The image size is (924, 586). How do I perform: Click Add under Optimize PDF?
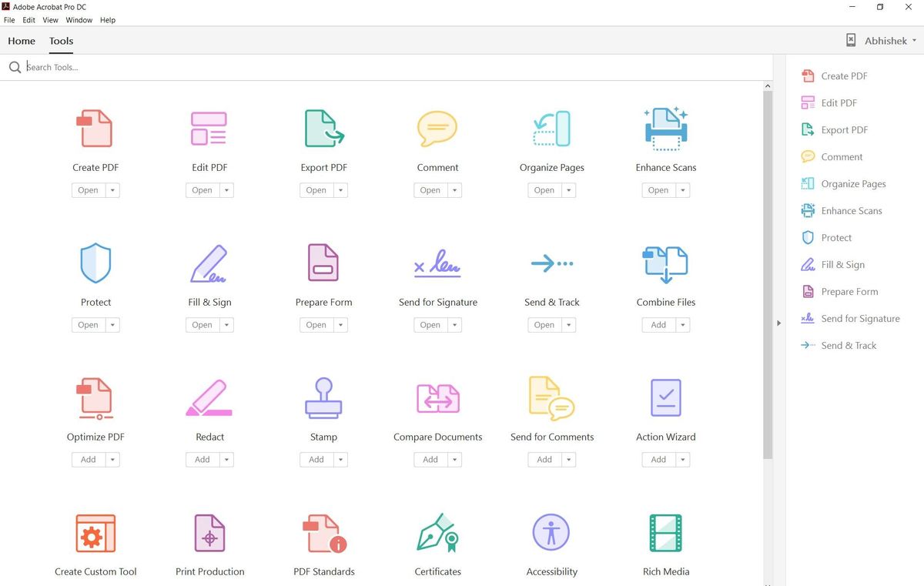pyautogui.click(x=87, y=459)
